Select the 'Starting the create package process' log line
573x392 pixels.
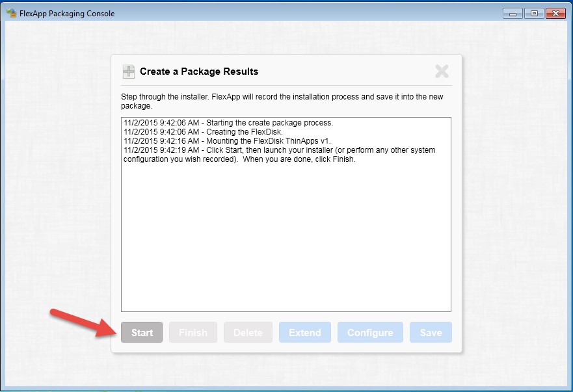[x=228, y=123]
